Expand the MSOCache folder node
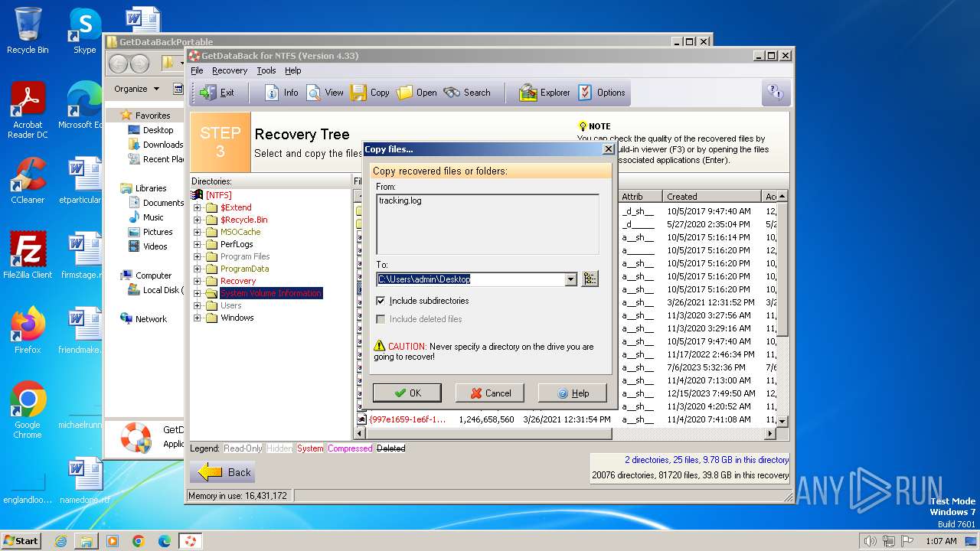980x551 pixels. (x=198, y=232)
